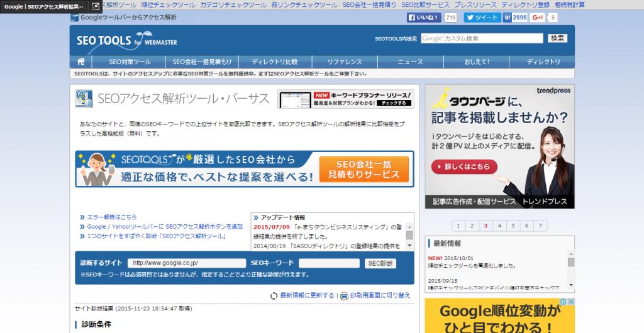
Task: Click the 最新情報に更新する link
Action: (x=307, y=295)
